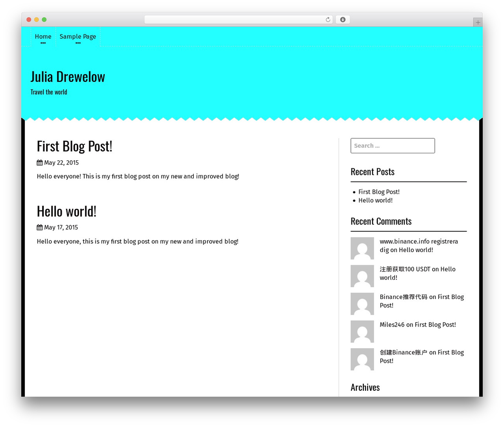Click text 'Hello everyone! This is my first blog post'
504x427 pixels.
click(94, 176)
